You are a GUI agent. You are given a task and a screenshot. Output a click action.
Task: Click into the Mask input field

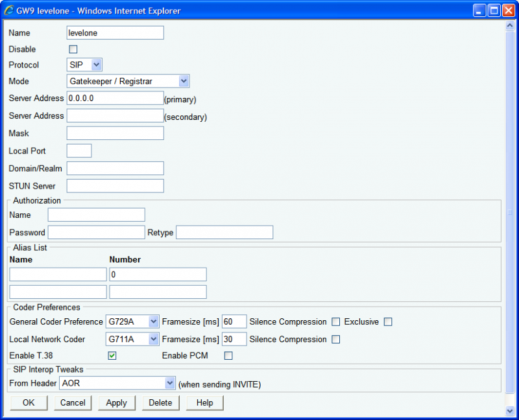(x=115, y=134)
